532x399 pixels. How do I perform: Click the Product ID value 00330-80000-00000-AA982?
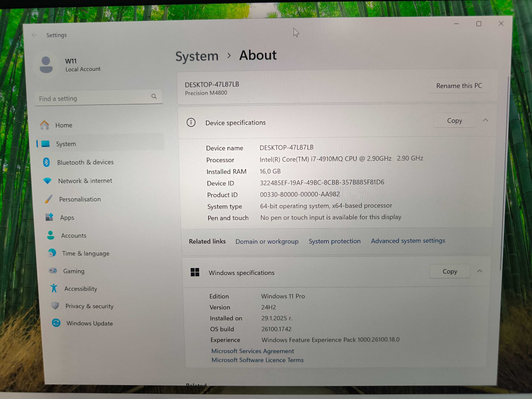pos(300,194)
